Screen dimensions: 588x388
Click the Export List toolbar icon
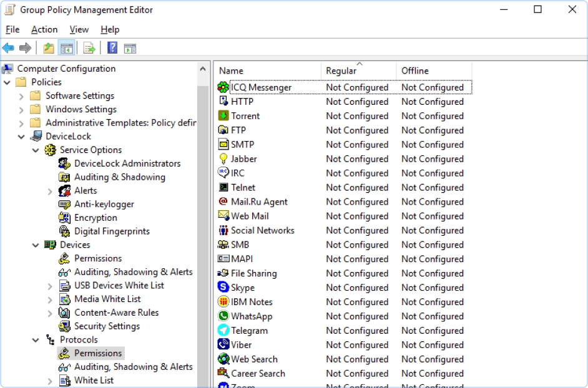pos(89,48)
